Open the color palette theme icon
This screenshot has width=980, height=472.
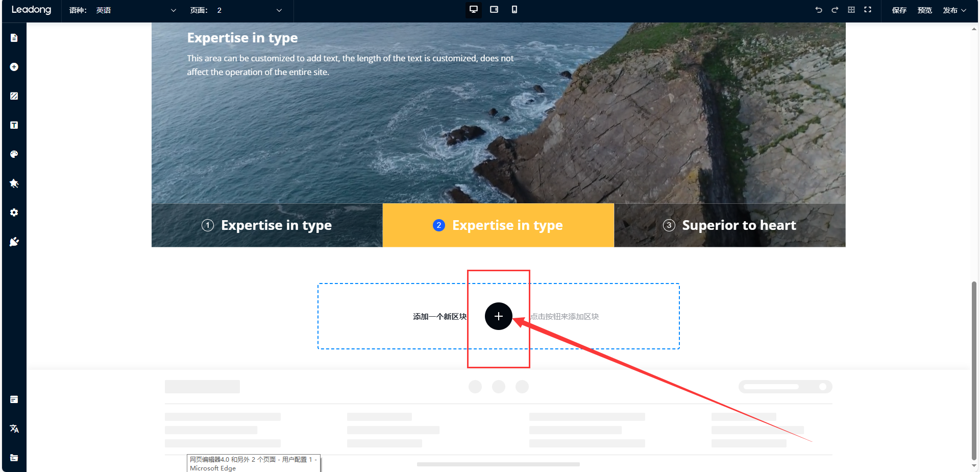(14, 154)
